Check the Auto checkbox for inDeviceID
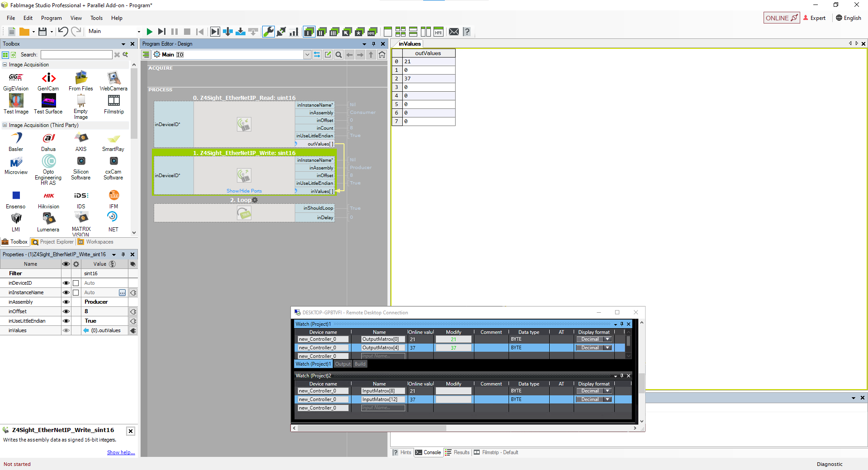Image resolution: width=868 pixels, height=470 pixels. click(x=76, y=283)
